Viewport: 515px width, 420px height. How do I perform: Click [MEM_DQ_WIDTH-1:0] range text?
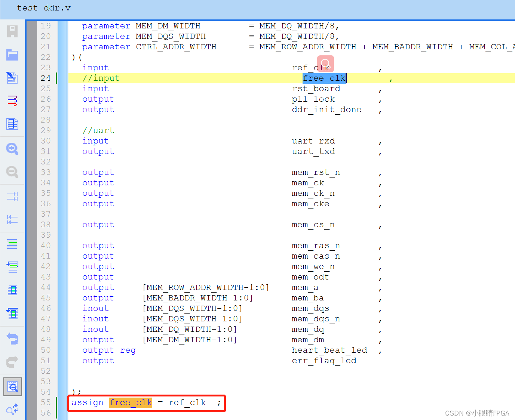coord(190,329)
